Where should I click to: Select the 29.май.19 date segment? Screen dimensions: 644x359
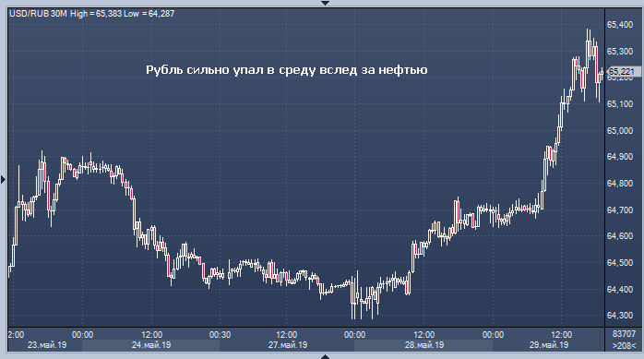549,345
